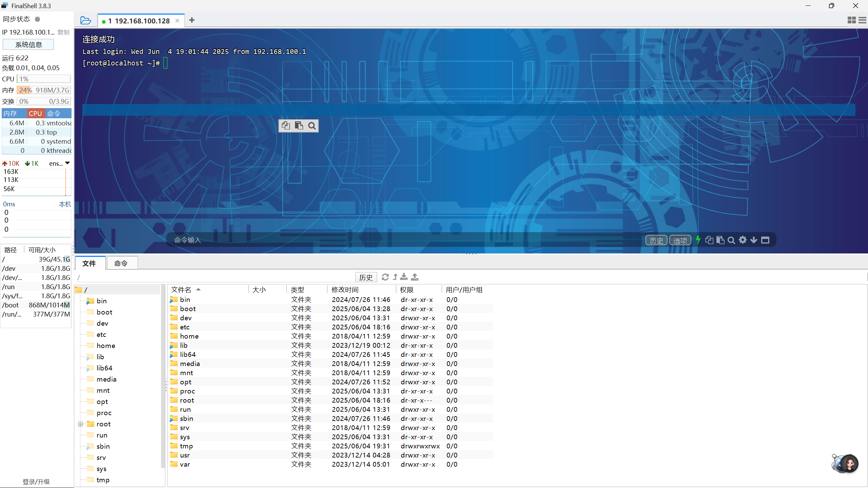Click the fullscreen window icon in command bar
Viewport: 868px width, 488px height.
tap(765, 240)
